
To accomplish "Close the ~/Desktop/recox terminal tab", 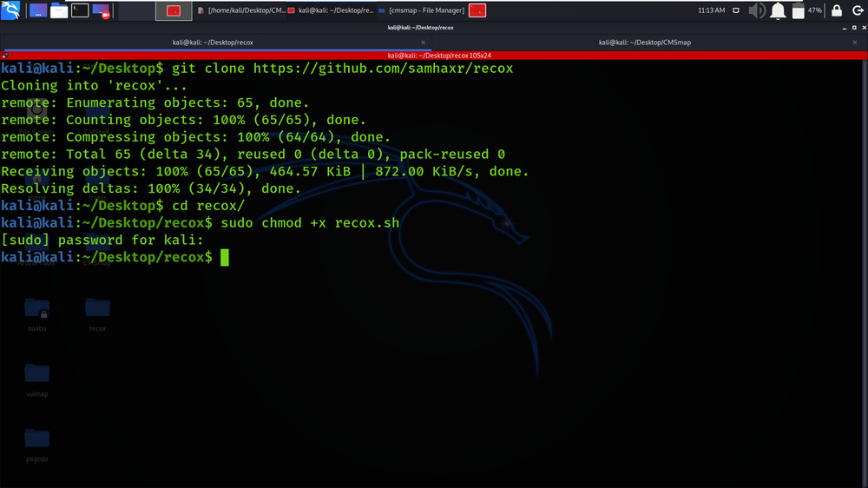I will coord(423,43).
